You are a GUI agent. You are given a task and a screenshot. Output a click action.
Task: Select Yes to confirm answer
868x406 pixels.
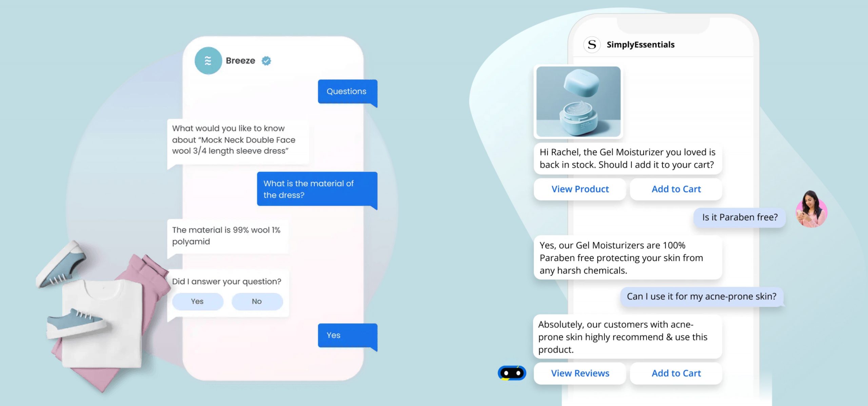(x=197, y=301)
